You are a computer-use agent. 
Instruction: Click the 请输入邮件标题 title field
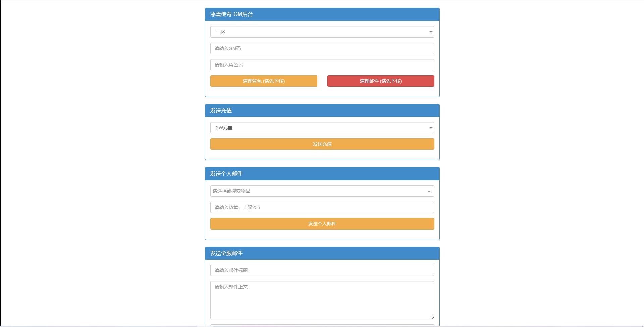[322, 270]
